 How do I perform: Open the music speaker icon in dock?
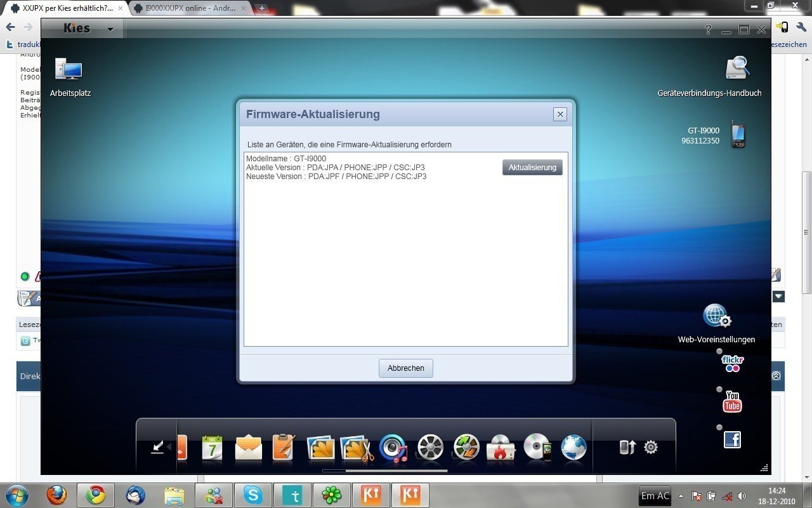click(x=393, y=448)
